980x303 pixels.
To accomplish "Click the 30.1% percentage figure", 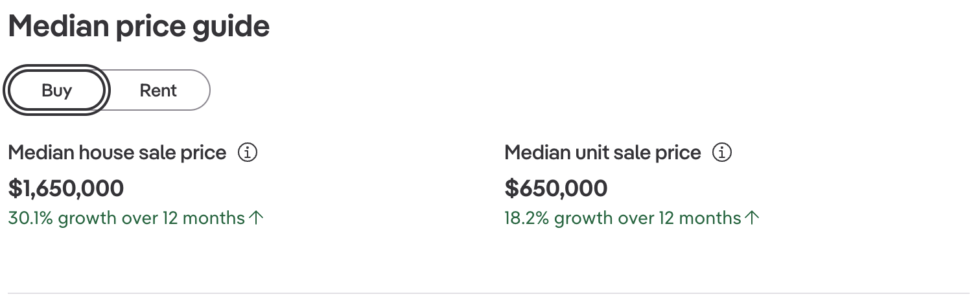I will pyautogui.click(x=31, y=218).
